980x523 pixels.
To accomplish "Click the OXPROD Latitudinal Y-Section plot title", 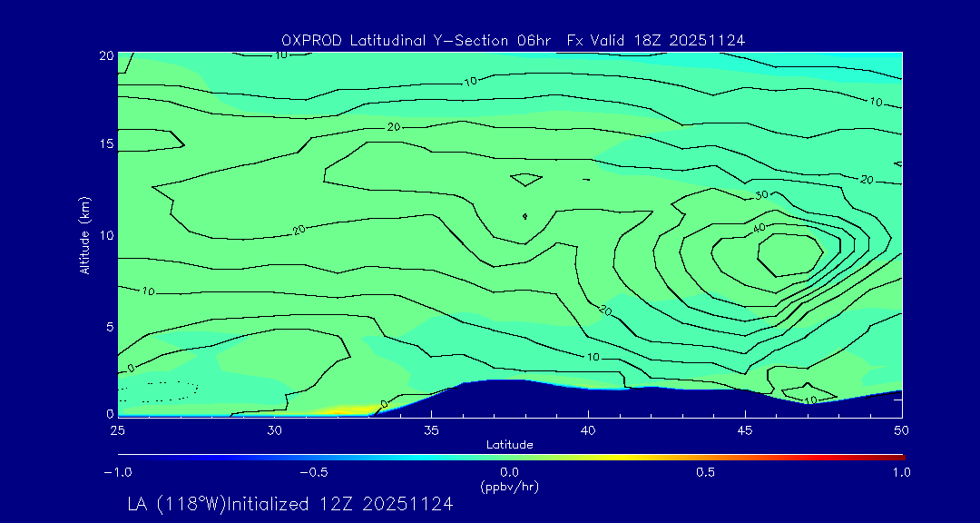I will [513, 40].
